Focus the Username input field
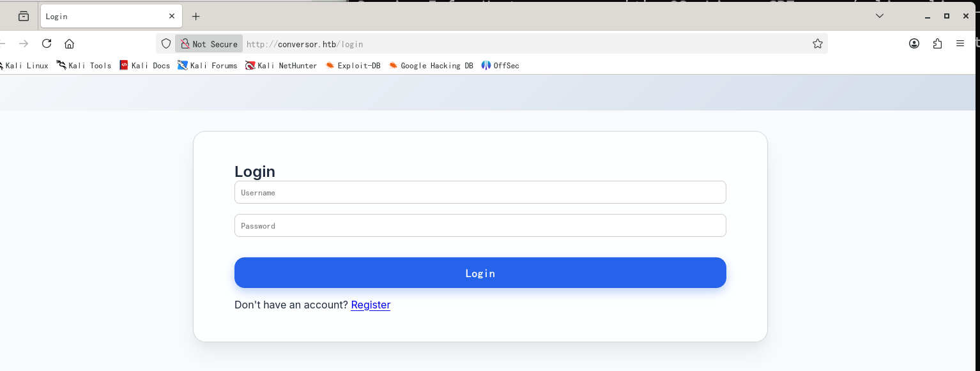980x371 pixels. (480, 192)
